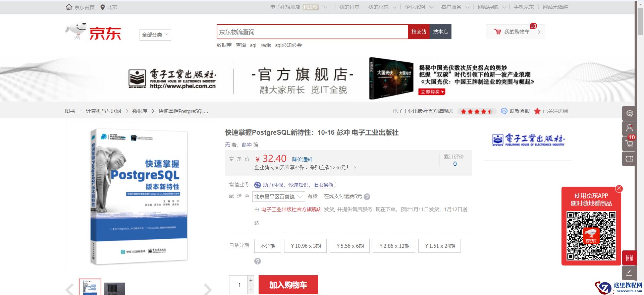The height and width of the screenshot is (295, 644).
Task: Open the delivery address dropdown 北京昌平区百善镇
Action: 278,196
